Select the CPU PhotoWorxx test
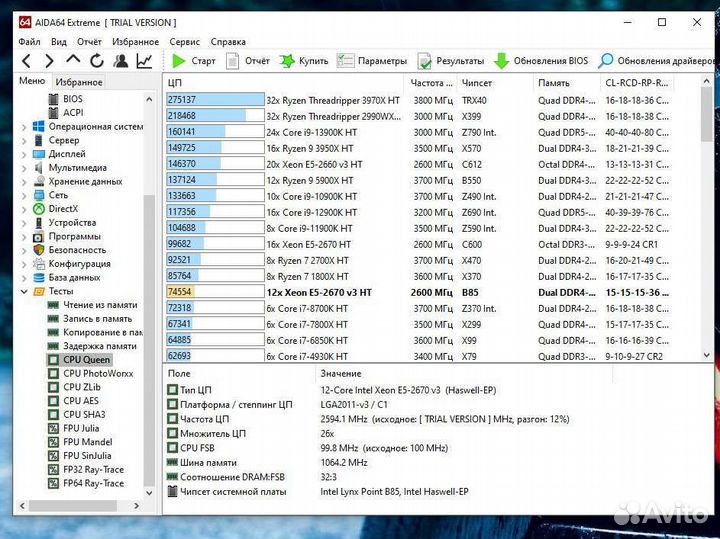This screenshot has height=539, width=720. point(97,373)
